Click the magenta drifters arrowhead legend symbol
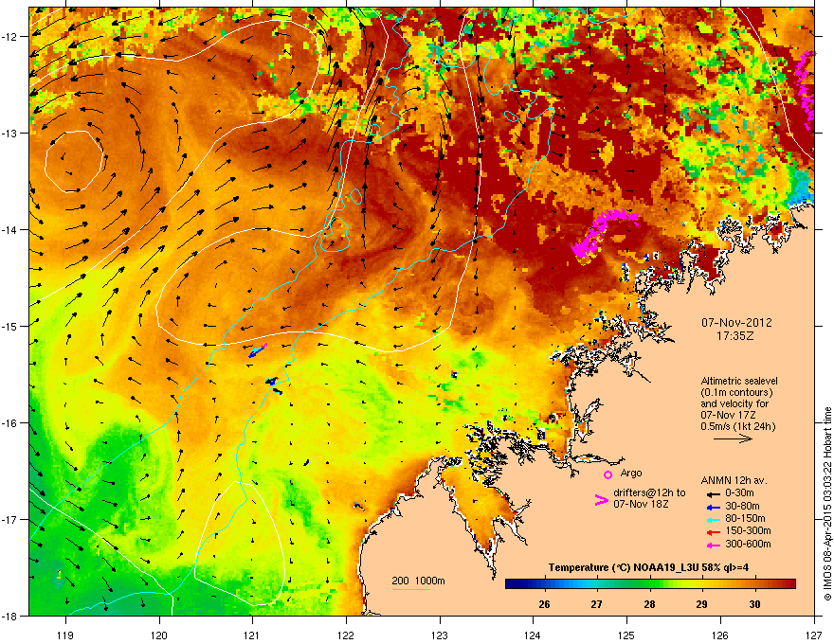Viewport: 834px width, 644px height. [x=601, y=499]
